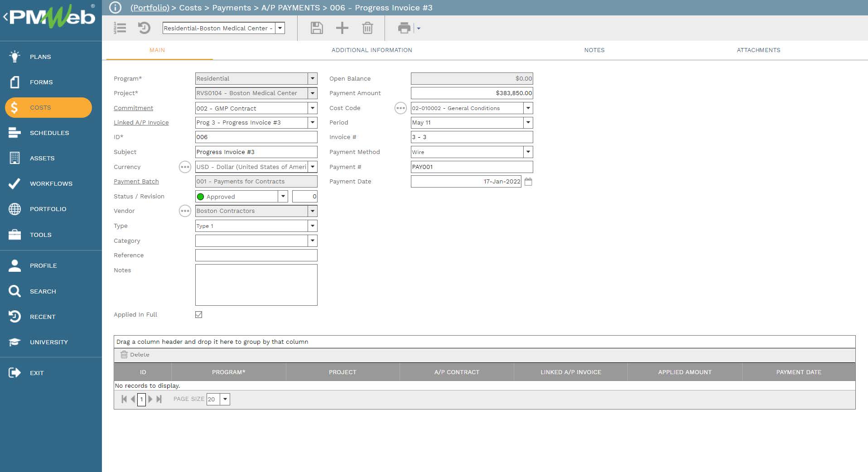Expand the Category dropdown
Image resolution: width=868 pixels, height=472 pixels.
point(313,241)
